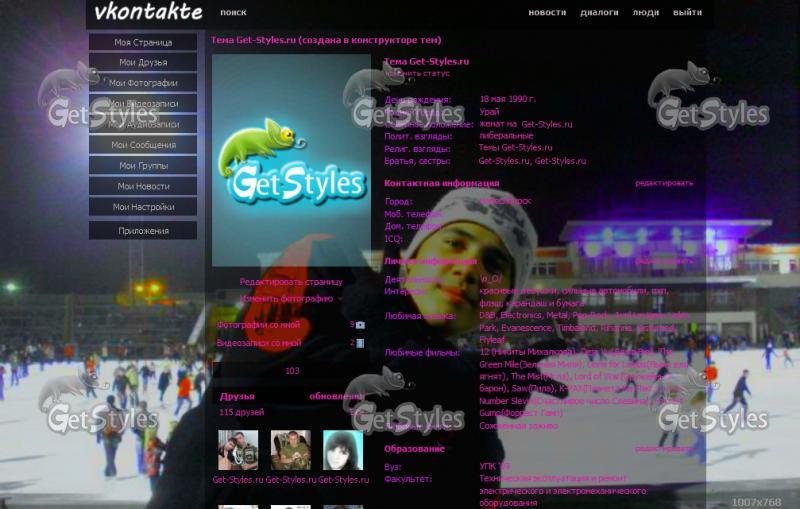Click the изменить статус link
The width and height of the screenshot is (800, 509).
tap(417, 73)
